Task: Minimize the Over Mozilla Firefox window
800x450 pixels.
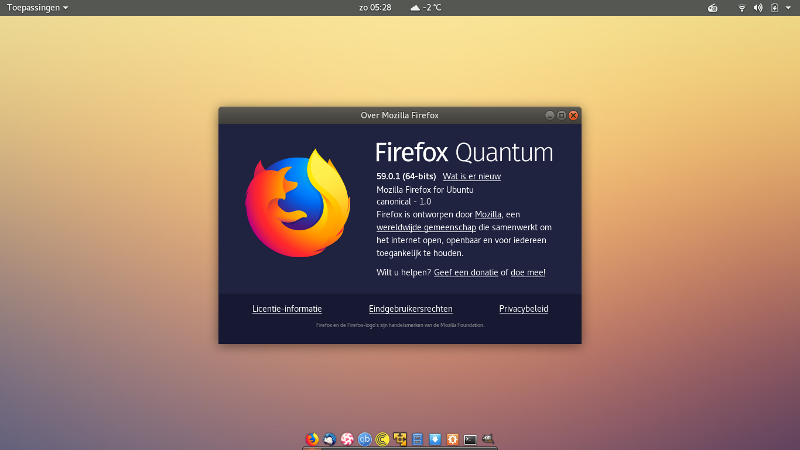Action: point(549,115)
